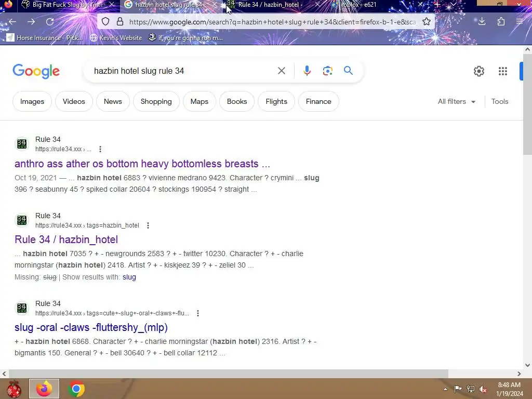532x399 pixels.
Task: Open the taskbar clock showing 8:48 AM
Action: (509, 389)
